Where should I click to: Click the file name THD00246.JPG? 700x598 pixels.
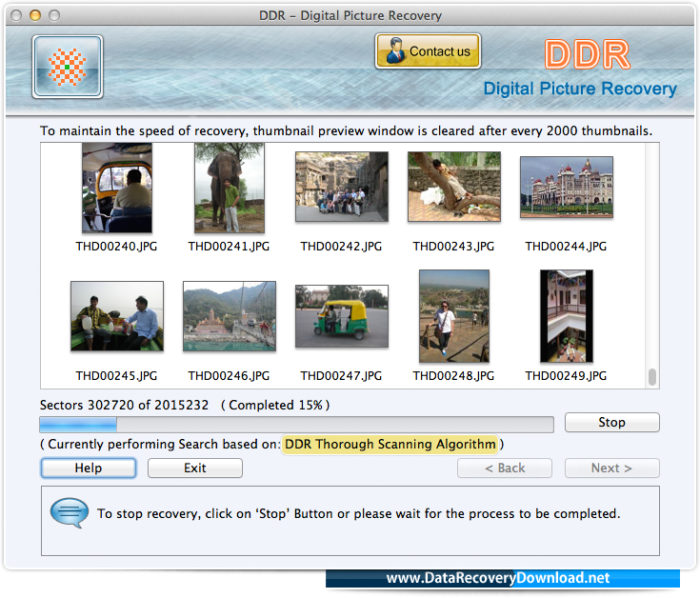click(229, 376)
